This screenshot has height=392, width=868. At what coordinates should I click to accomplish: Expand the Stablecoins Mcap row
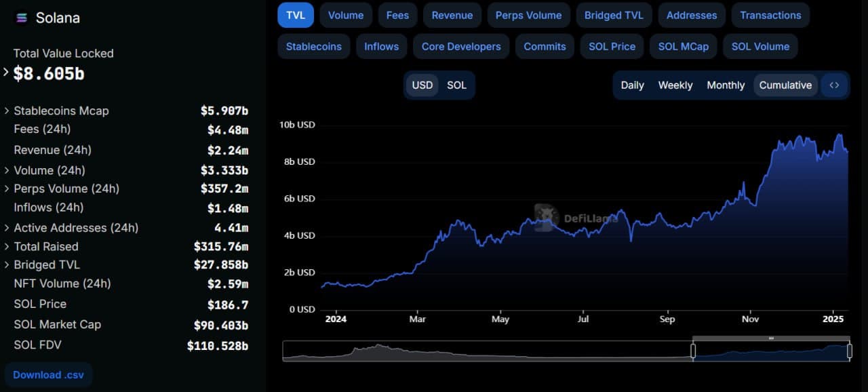pos(7,111)
